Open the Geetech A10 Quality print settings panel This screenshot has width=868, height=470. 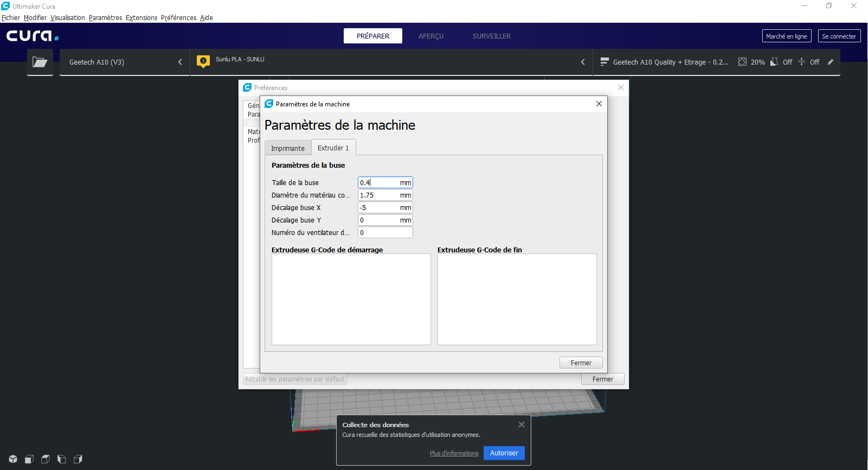[x=716, y=62]
